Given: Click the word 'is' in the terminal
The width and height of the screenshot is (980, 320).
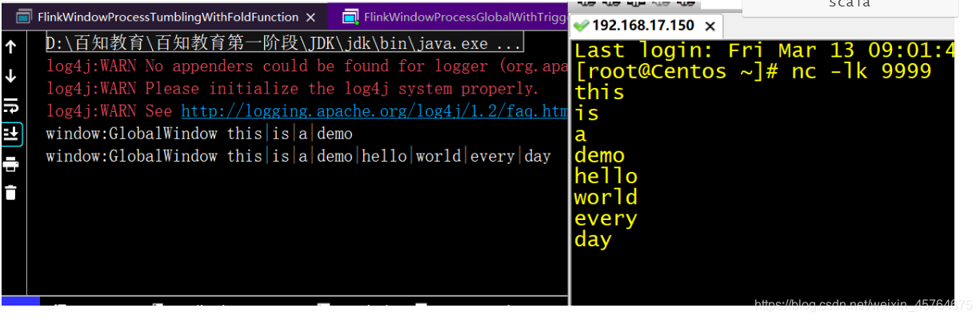Looking at the screenshot, I should point(586,113).
